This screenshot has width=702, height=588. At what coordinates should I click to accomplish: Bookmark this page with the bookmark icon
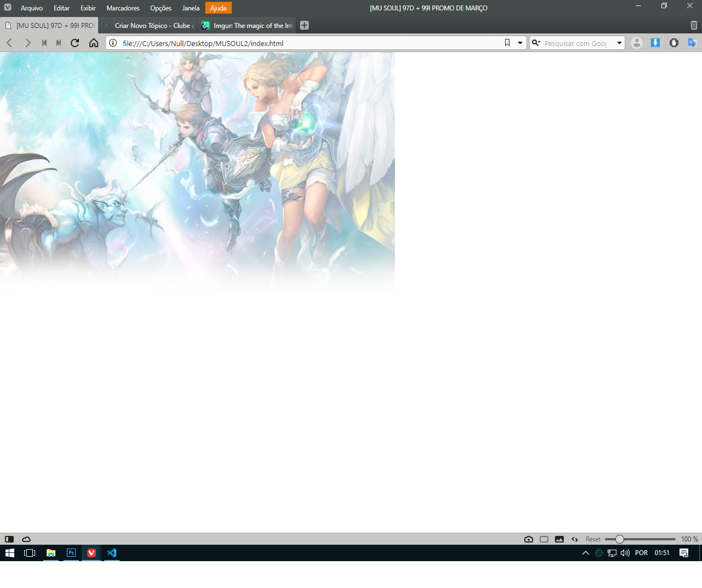(x=507, y=43)
